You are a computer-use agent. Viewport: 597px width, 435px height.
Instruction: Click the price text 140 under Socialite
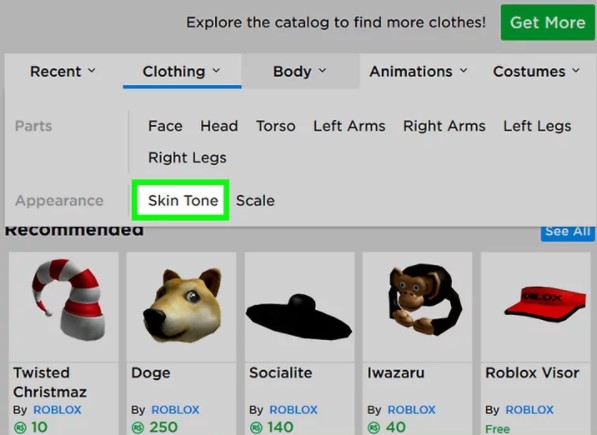(x=281, y=427)
